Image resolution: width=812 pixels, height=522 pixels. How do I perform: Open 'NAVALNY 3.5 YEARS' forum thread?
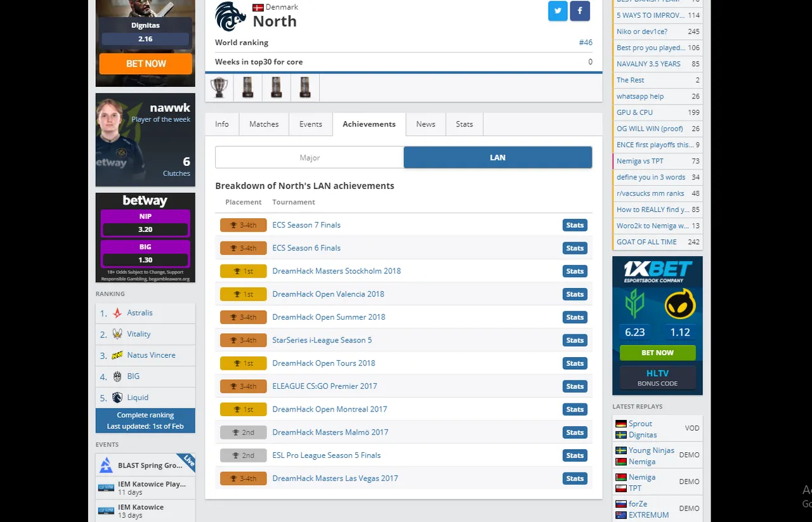tap(658, 64)
